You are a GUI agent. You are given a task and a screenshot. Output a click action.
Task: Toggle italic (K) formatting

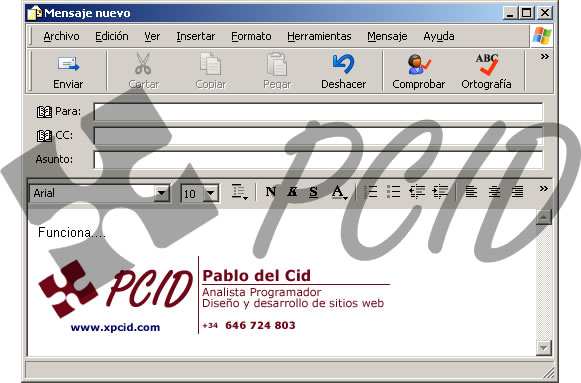(x=292, y=192)
